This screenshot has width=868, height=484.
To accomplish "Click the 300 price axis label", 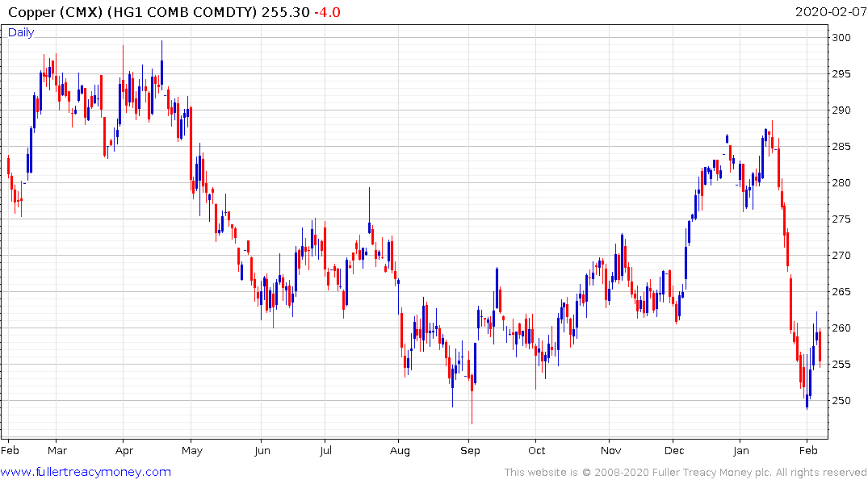I will [x=841, y=38].
